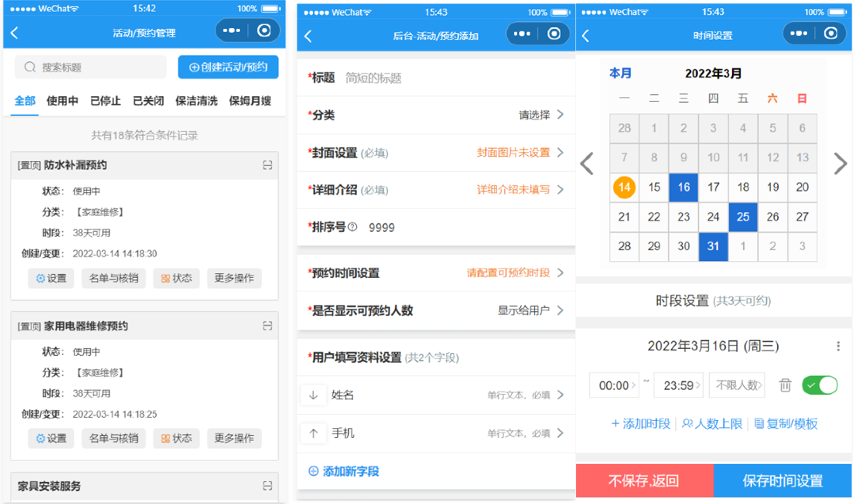
Task: Click scan icon on 家用电器维修预约 card
Action: pos(267,326)
